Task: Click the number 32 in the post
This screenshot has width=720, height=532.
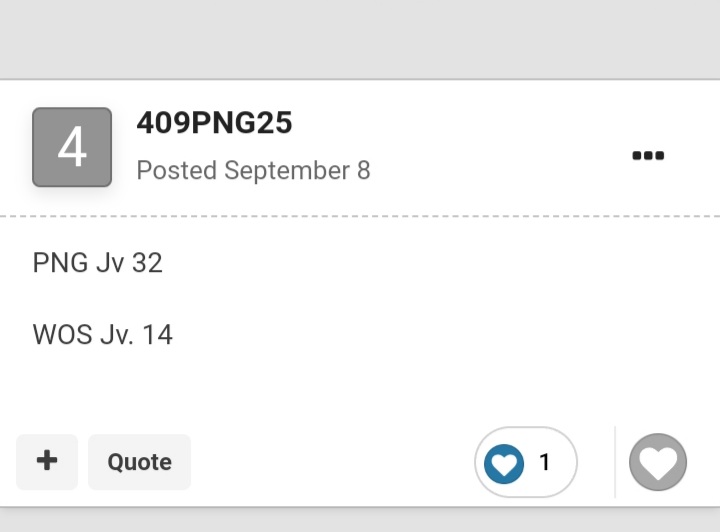Action: (147, 263)
